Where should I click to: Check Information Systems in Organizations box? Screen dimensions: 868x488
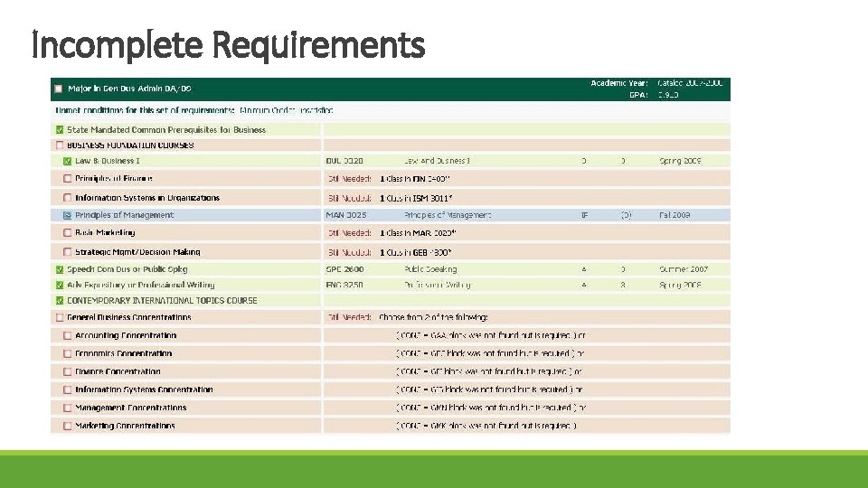click(68, 198)
